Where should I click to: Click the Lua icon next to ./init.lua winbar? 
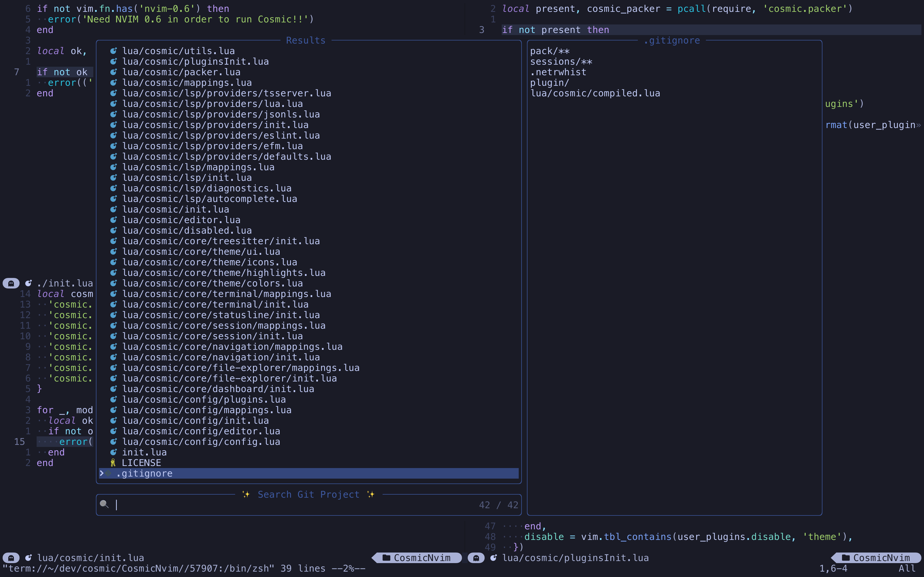pos(28,283)
